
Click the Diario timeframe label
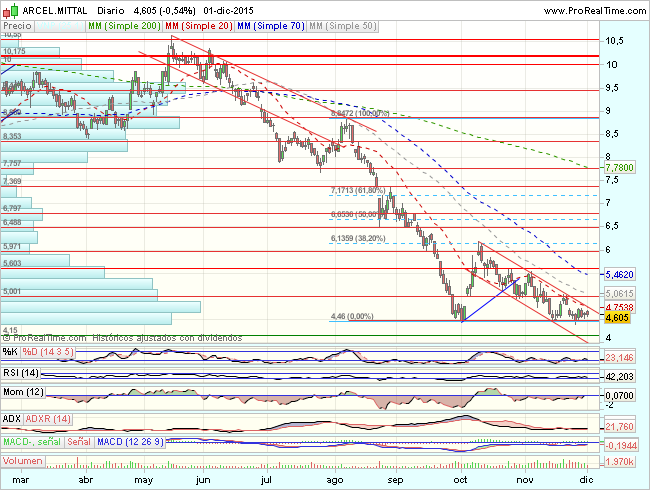pyautogui.click(x=111, y=11)
